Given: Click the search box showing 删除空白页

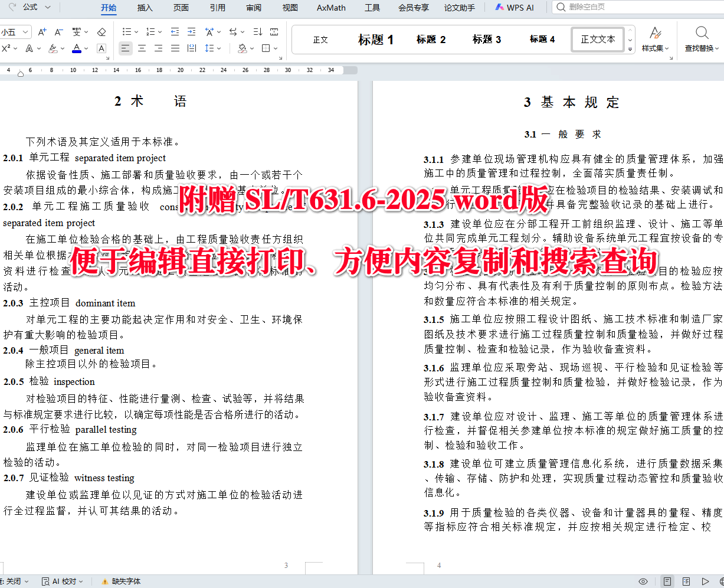Looking at the screenshot, I should 638,7.
